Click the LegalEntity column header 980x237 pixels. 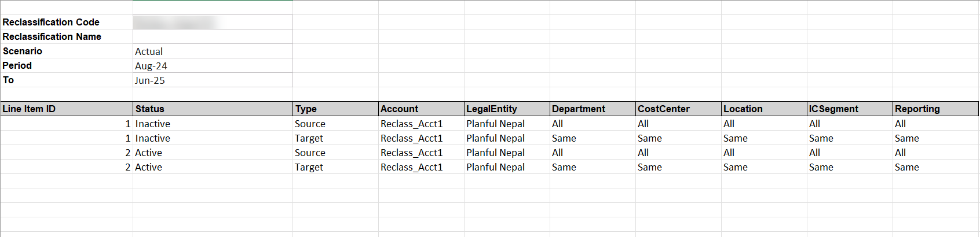pyautogui.click(x=507, y=109)
